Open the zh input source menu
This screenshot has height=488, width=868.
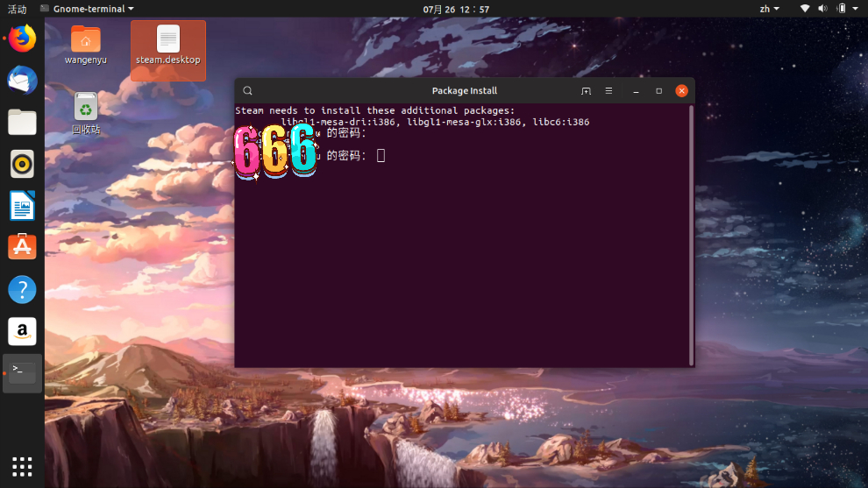(x=769, y=9)
